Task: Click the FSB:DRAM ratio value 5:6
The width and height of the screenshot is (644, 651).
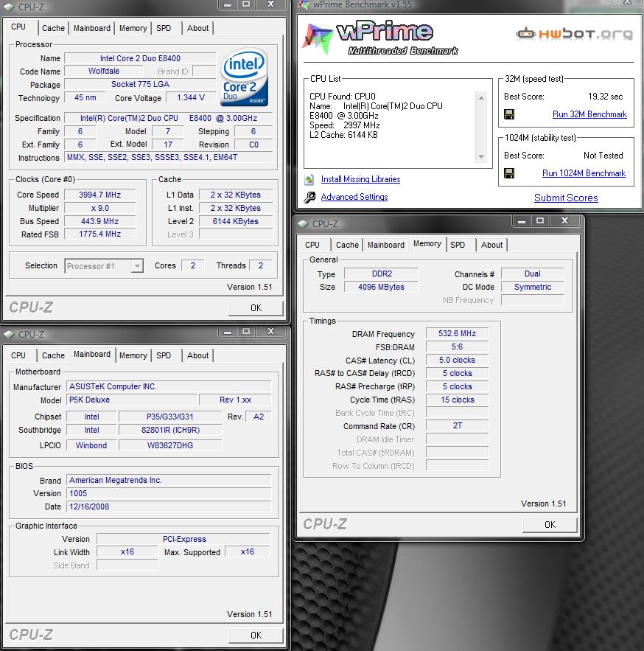Action: 458,347
